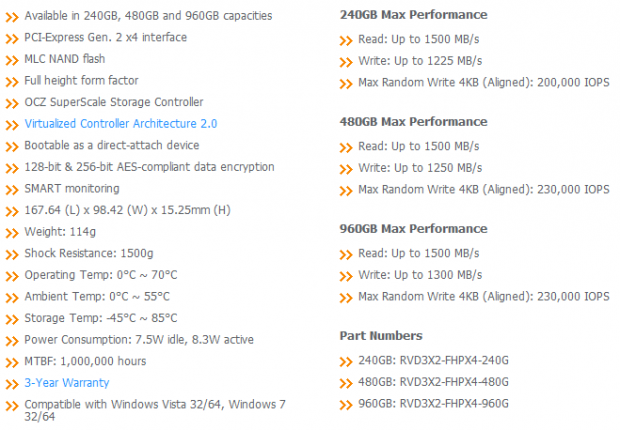
Task: Click the Power Consumption specification line
Action: [x=139, y=340]
